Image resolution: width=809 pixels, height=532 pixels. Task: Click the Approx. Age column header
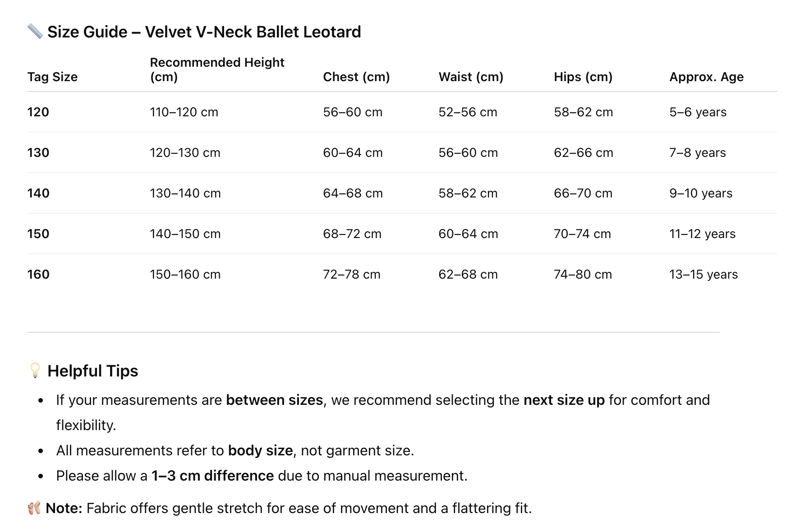[706, 77]
